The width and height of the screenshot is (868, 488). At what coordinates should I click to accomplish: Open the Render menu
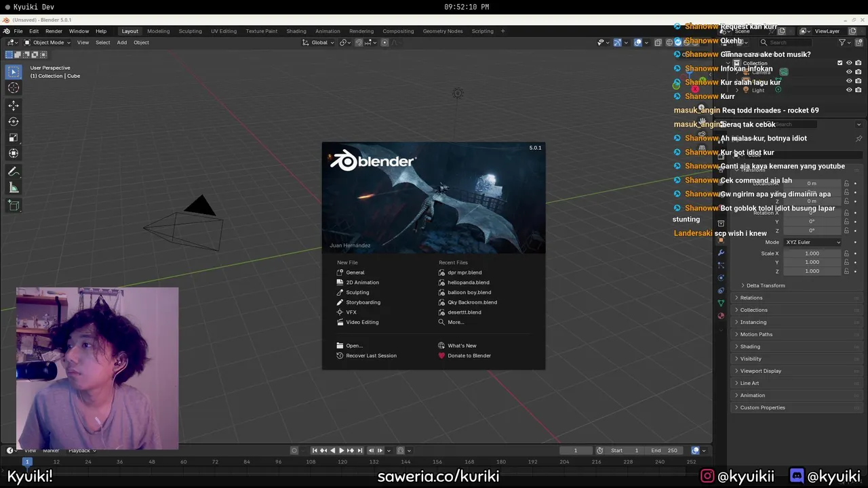click(x=54, y=31)
